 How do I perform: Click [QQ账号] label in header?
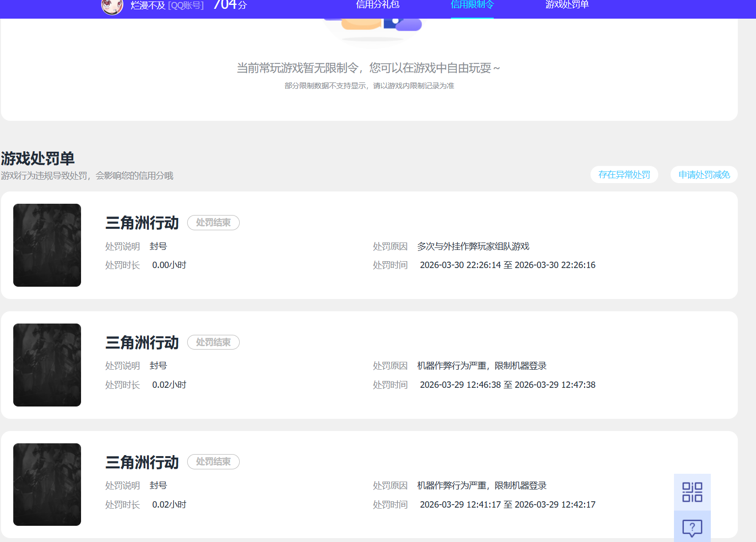point(186,5)
